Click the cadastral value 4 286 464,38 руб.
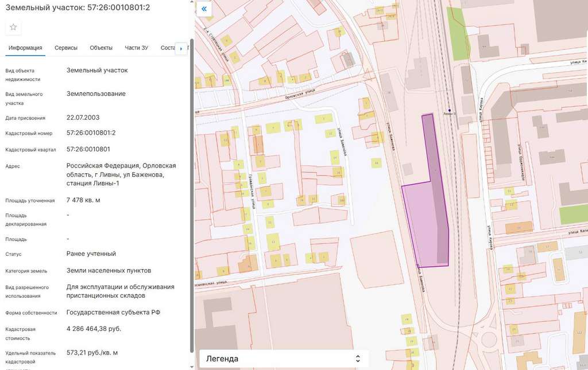This screenshot has height=370, width=588. 94,329
